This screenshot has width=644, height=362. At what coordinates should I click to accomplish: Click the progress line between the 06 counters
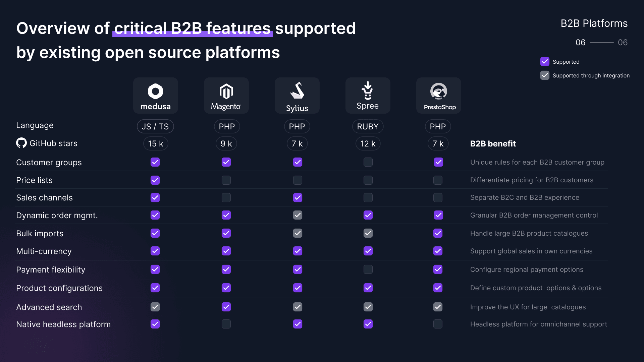pyautogui.click(x=602, y=42)
